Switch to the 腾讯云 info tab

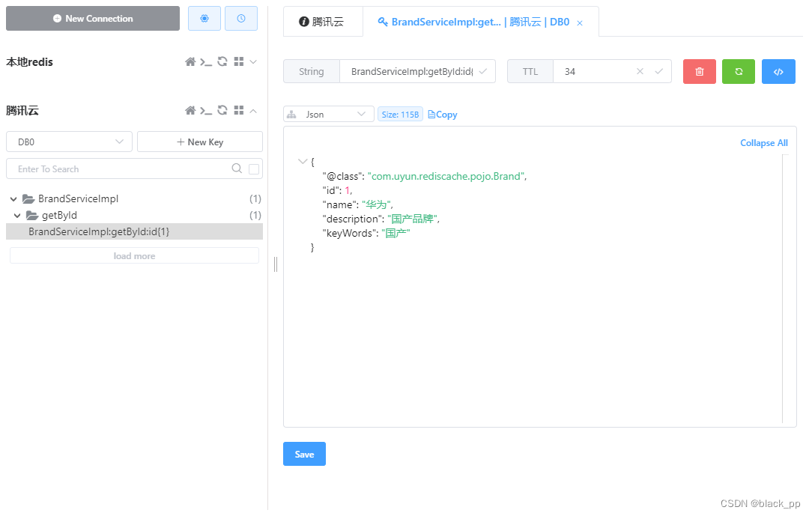[x=323, y=22]
